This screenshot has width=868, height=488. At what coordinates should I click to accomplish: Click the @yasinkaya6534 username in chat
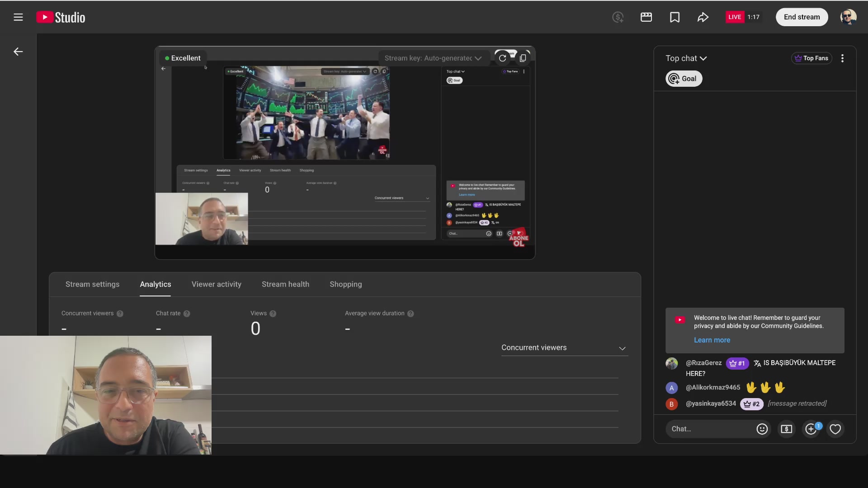click(x=711, y=404)
